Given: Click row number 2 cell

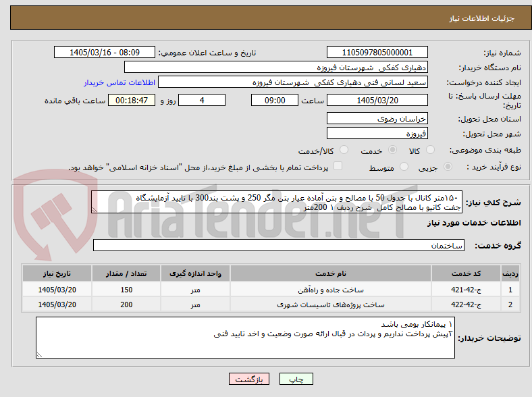Looking at the screenshot, I should click(510, 305).
